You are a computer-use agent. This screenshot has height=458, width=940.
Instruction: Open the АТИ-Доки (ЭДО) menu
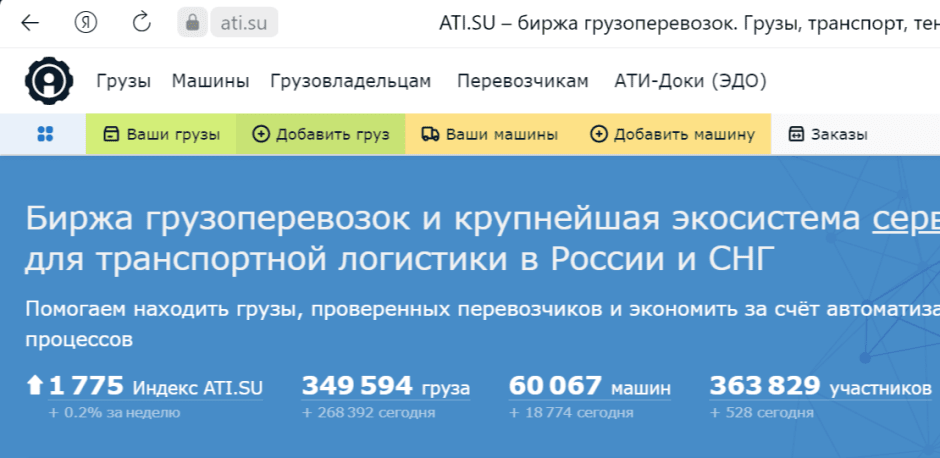click(x=691, y=81)
